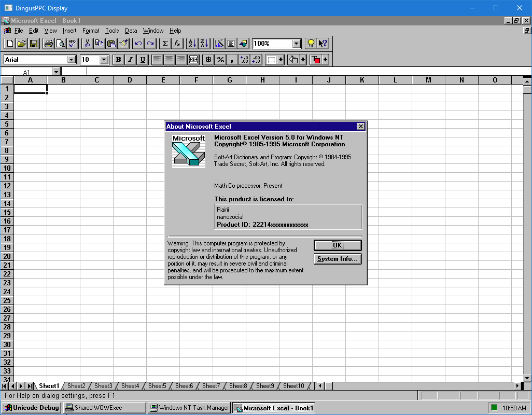Open the Data menu
532x415 pixels.
[x=131, y=31]
